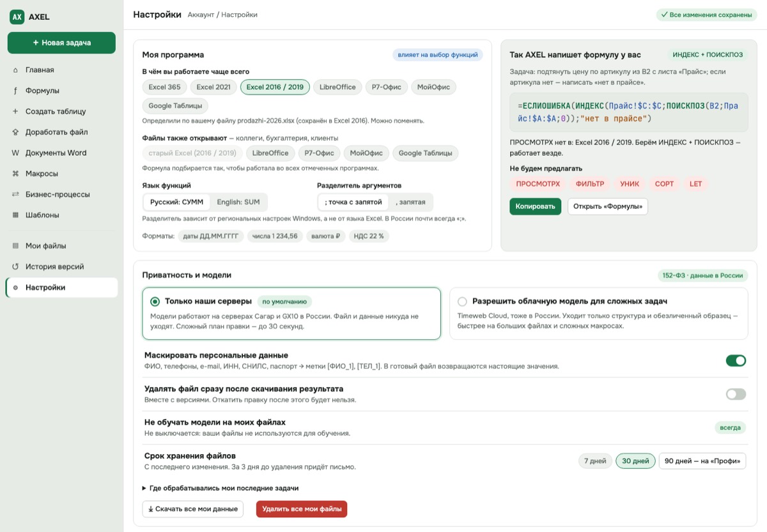The height and width of the screenshot is (532, 767).
Task: Toggle МойОфис under 'Файлы также открывают'
Action: [x=366, y=153]
